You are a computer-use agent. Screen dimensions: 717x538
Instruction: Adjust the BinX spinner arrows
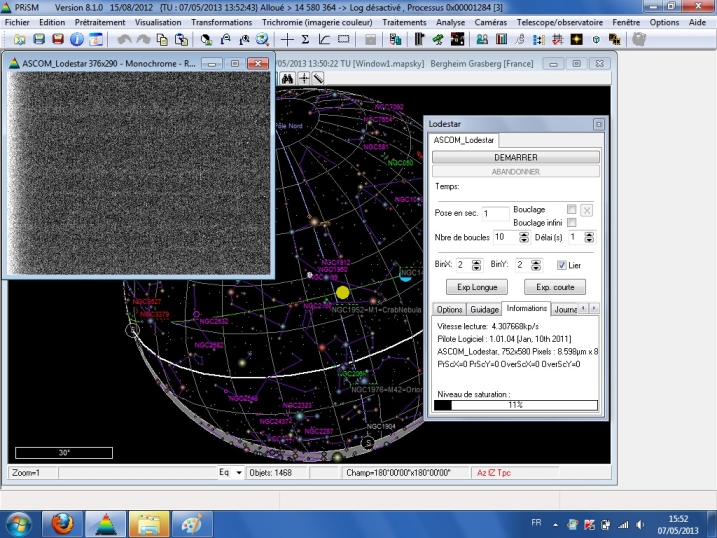[x=477, y=265]
